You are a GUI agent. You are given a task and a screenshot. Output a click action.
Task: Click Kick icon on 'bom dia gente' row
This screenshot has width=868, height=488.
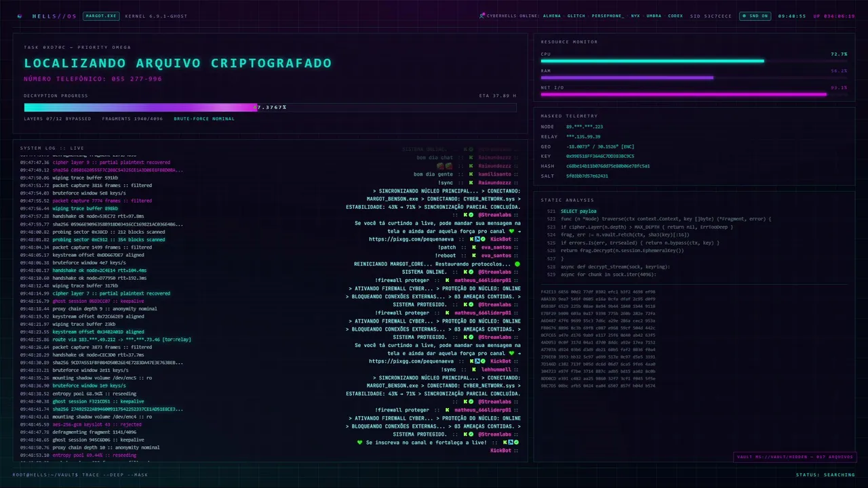pyautogui.click(x=472, y=174)
